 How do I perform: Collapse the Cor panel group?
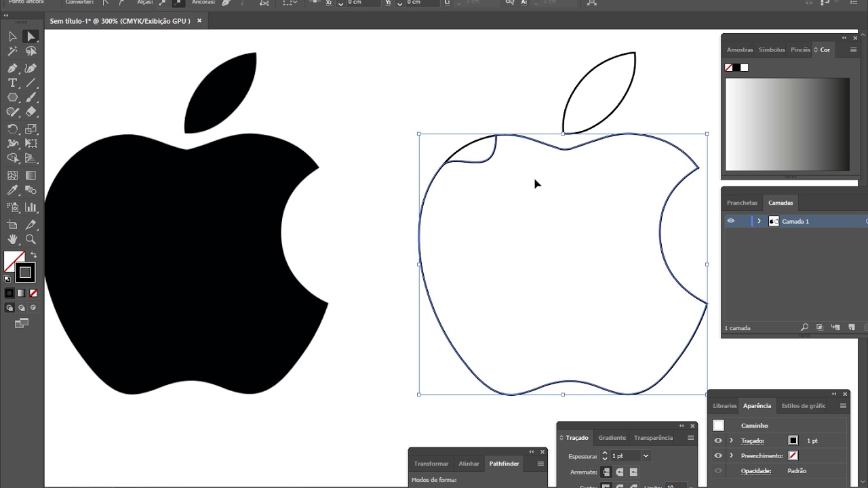(844, 38)
